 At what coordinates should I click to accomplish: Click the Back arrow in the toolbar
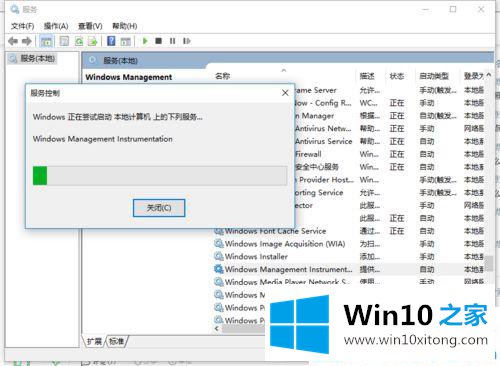pyautogui.click(x=13, y=41)
